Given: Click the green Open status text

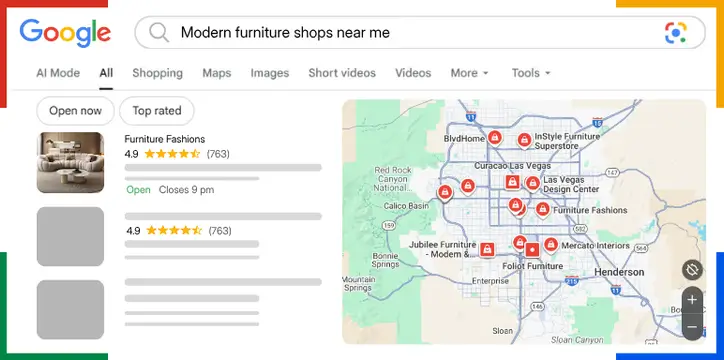Looking at the screenshot, I should pos(139,190).
